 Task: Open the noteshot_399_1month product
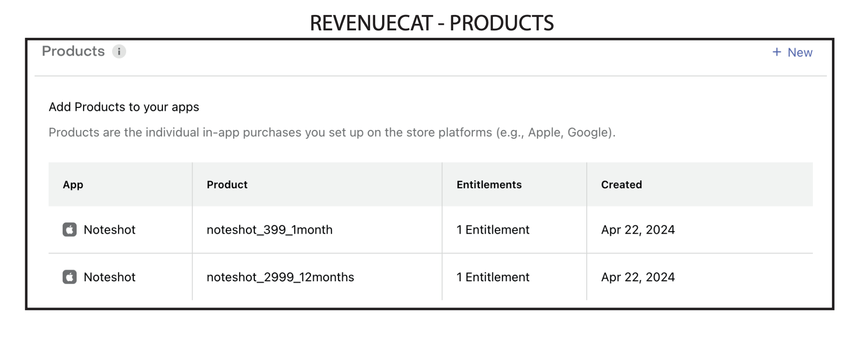(x=270, y=230)
